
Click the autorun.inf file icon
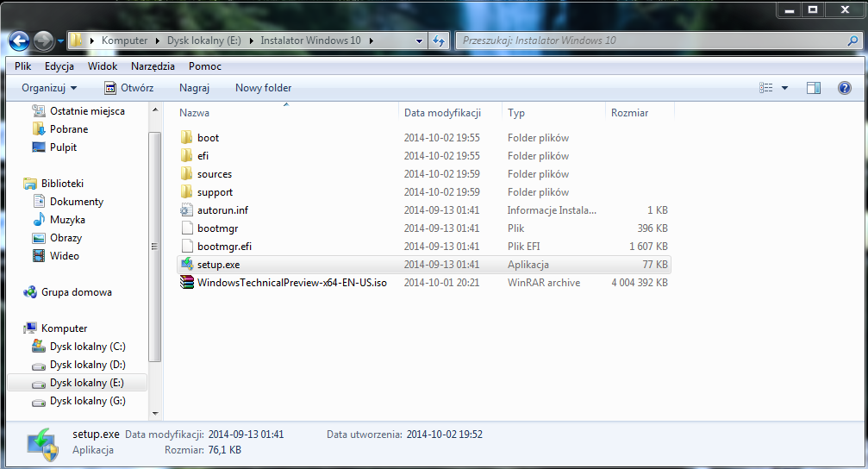tap(187, 210)
